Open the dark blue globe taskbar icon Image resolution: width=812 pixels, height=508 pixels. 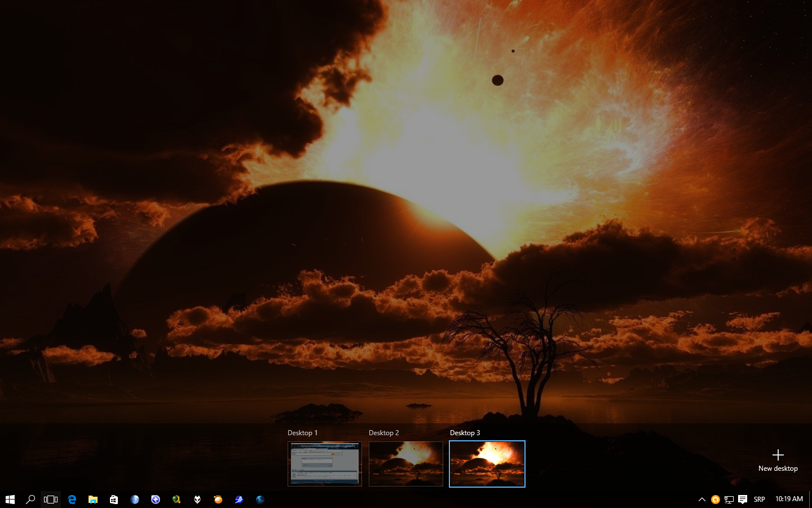tap(260, 500)
